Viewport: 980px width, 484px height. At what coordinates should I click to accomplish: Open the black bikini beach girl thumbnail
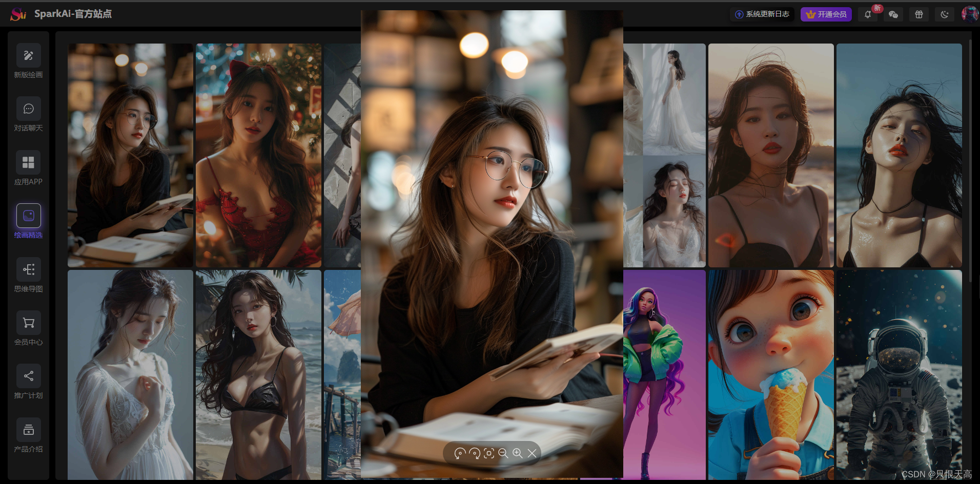click(259, 375)
